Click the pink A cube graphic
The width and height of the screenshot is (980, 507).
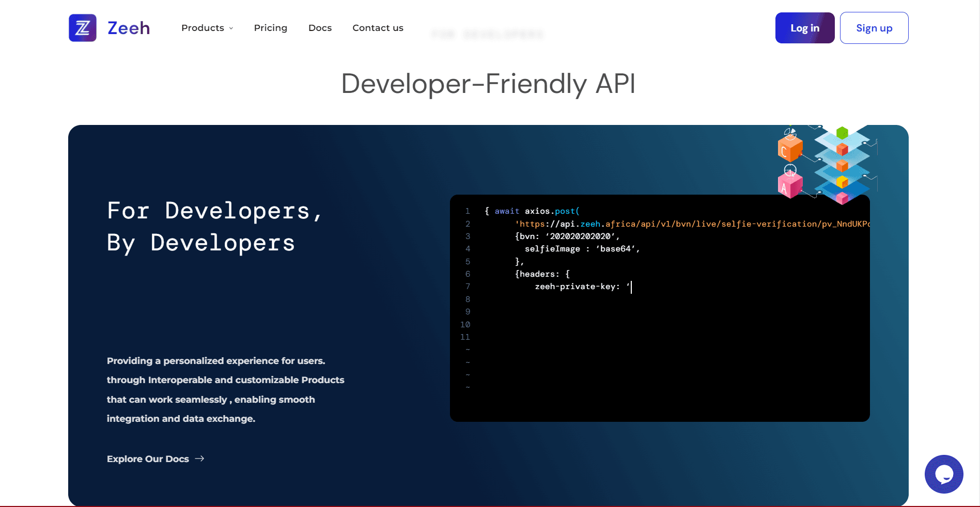point(790,185)
